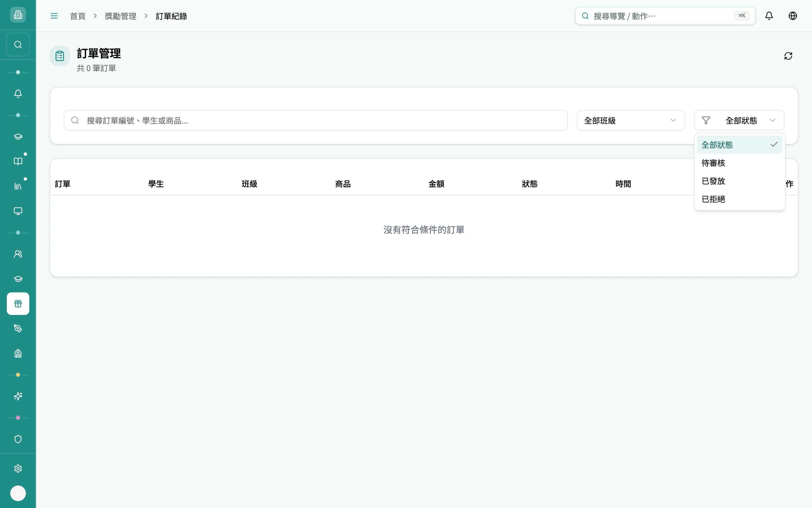Focus the 搜尋訂單編號 search field
This screenshot has height=508, width=812.
[315, 120]
